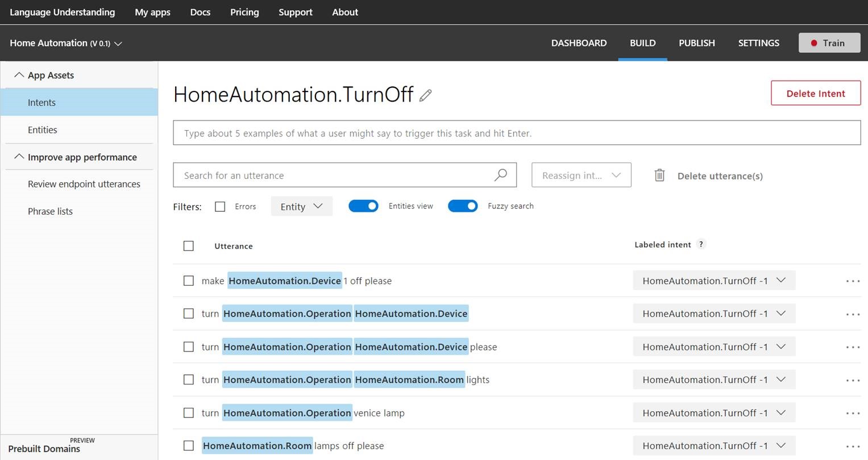Open more options for 'lamps off please' row
The image size is (868, 460).
click(x=853, y=446)
